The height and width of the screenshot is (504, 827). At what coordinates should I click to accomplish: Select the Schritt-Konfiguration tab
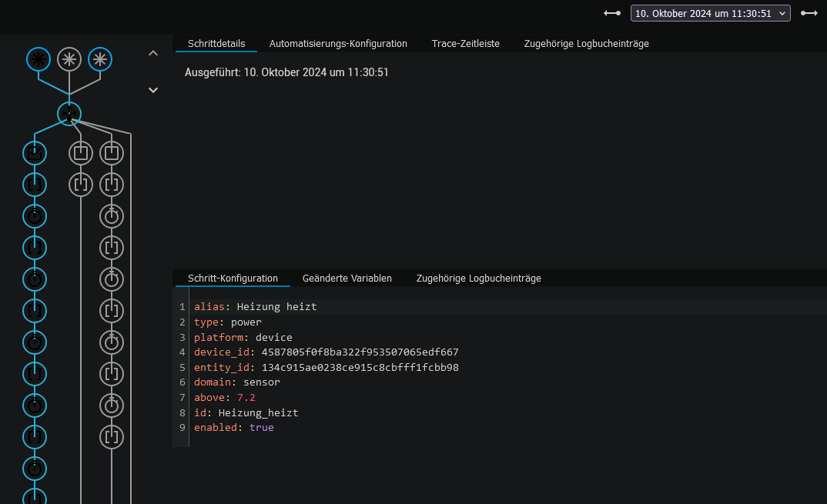(233, 279)
